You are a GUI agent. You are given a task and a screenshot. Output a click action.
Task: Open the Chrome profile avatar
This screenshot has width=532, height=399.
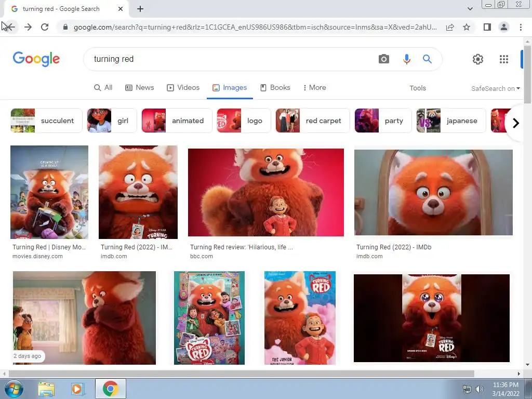tap(504, 27)
